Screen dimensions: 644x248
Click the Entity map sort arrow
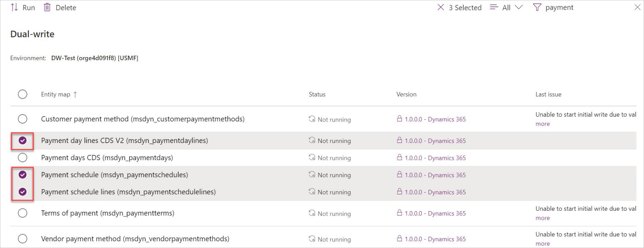tap(75, 95)
